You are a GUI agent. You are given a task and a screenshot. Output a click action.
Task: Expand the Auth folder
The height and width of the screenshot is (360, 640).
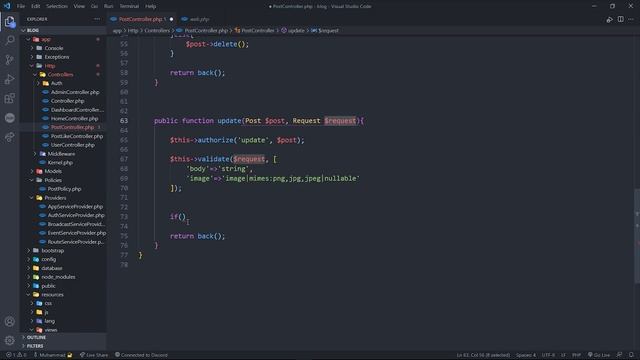63,83
